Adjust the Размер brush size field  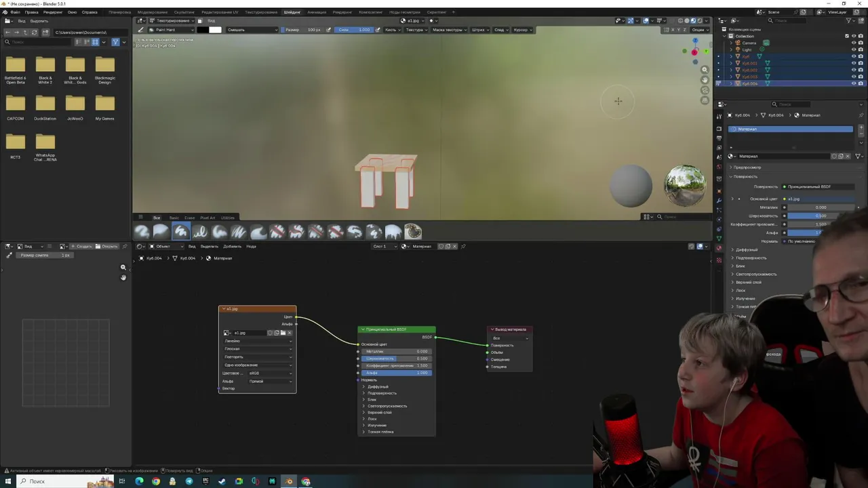tap(302, 30)
